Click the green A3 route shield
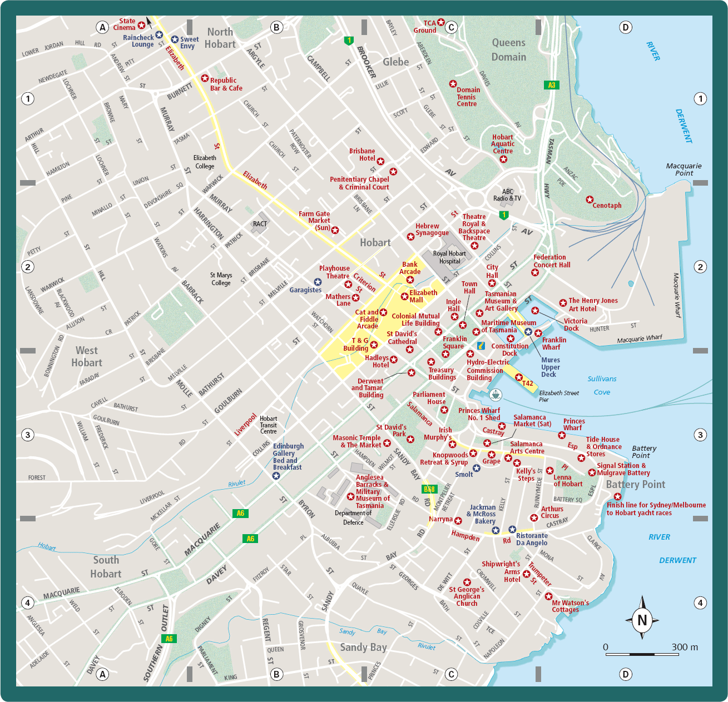 [551, 85]
